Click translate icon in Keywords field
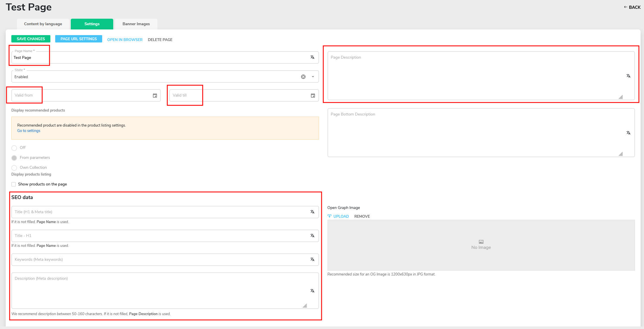The image size is (644, 329). [312, 259]
